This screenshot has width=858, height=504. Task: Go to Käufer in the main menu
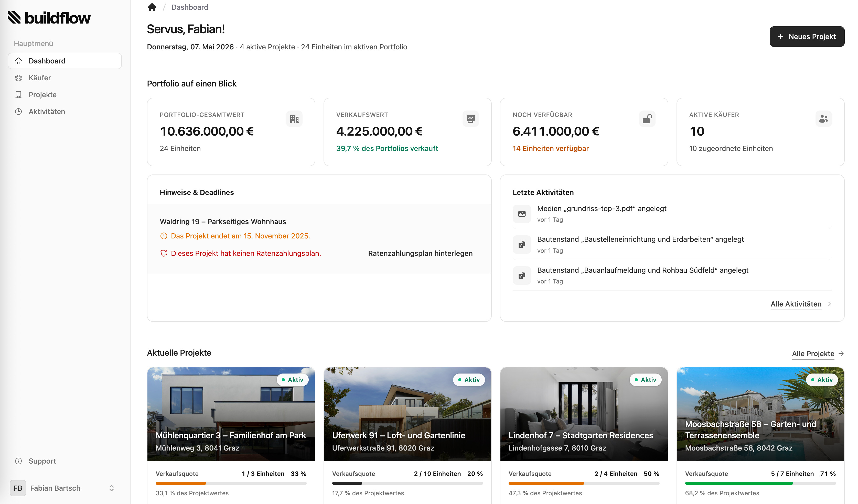point(65,78)
